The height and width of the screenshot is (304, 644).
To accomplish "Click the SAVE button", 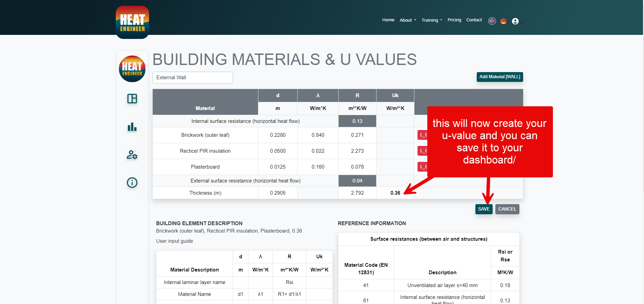I will click(x=484, y=209).
